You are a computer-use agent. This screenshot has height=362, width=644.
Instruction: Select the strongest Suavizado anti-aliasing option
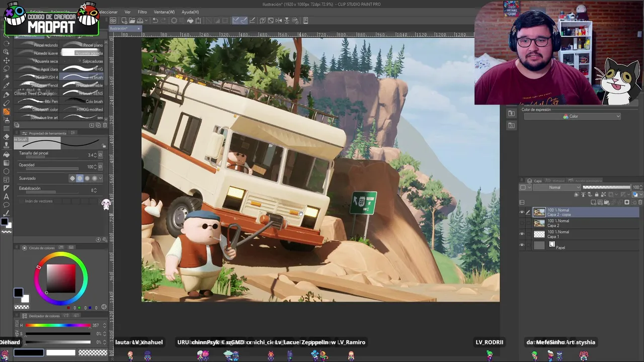click(95, 178)
